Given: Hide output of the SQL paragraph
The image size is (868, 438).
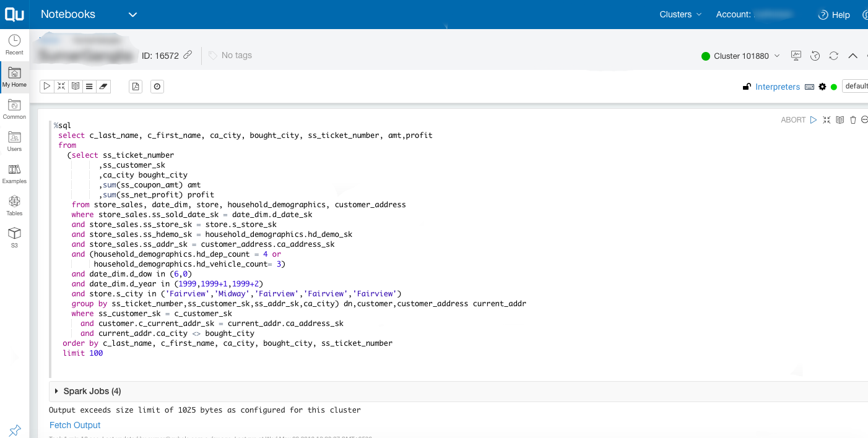Looking at the screenshot, I should 840,120.
